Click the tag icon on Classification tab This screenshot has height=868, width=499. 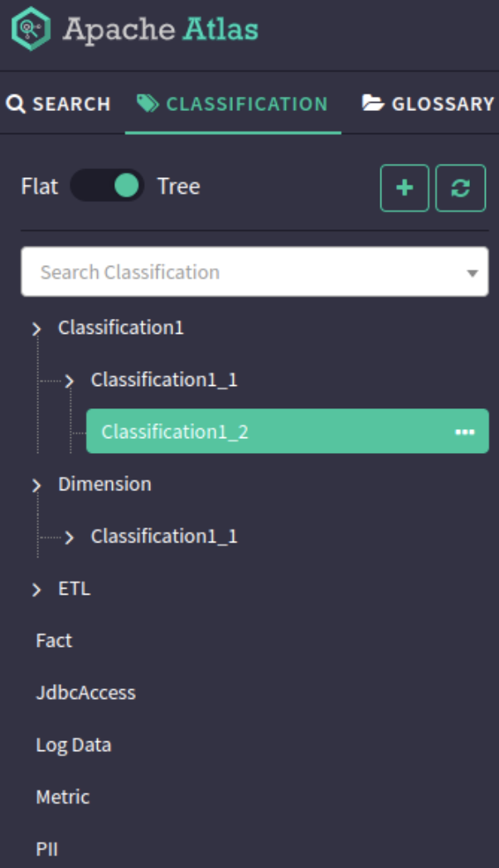tap(148, 104)
